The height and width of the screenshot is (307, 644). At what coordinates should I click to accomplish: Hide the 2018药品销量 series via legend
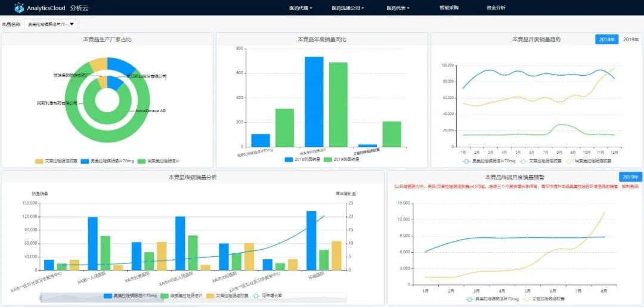click(302, 160)
